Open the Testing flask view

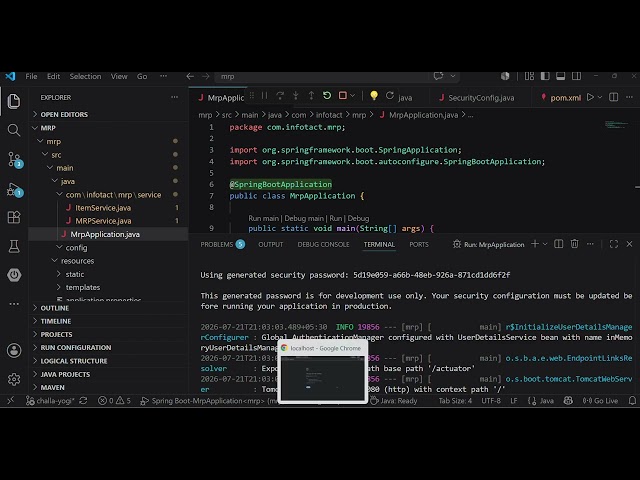(x=14, y=246)
